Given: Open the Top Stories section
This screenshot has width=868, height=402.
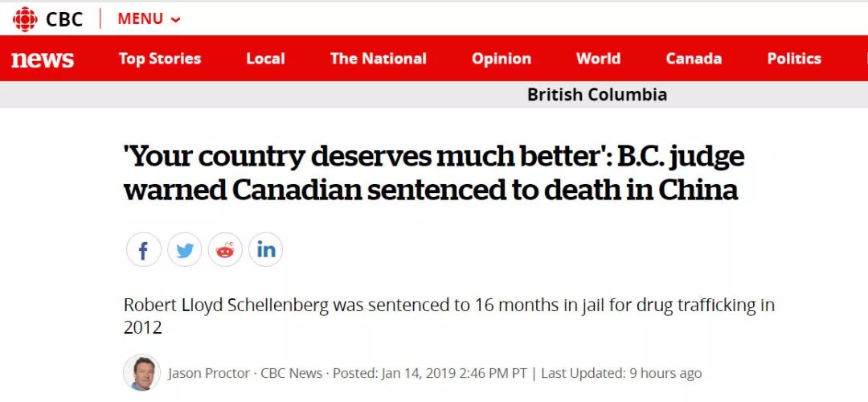Looking at the screenshot, I should coord(160,59).
